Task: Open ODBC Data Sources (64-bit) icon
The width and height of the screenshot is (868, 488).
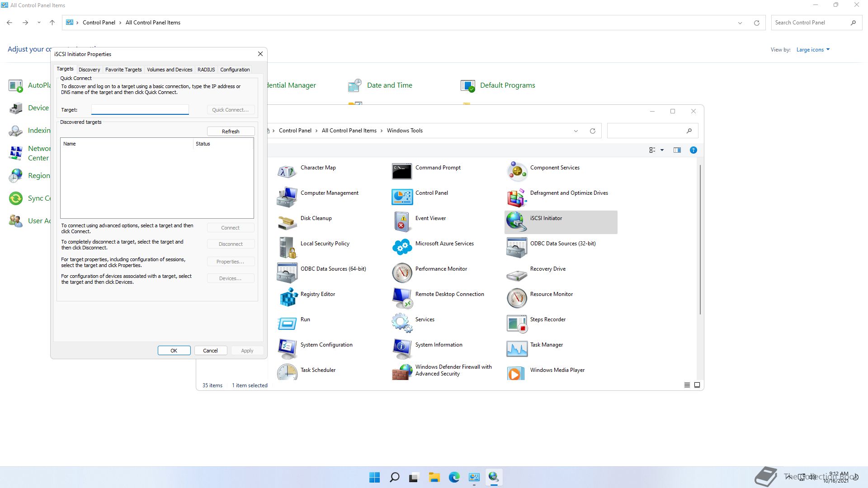Action: [x=287, y=273]
